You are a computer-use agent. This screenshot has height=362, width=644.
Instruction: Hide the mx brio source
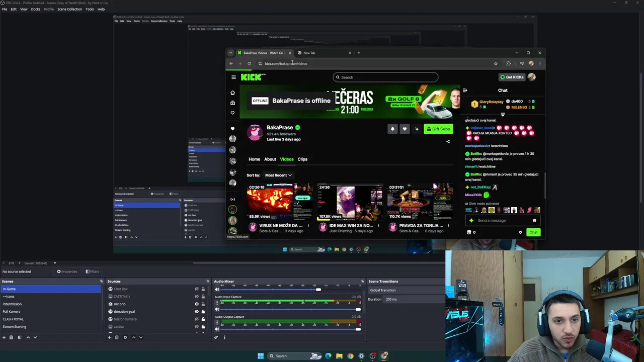pos(197,304)
